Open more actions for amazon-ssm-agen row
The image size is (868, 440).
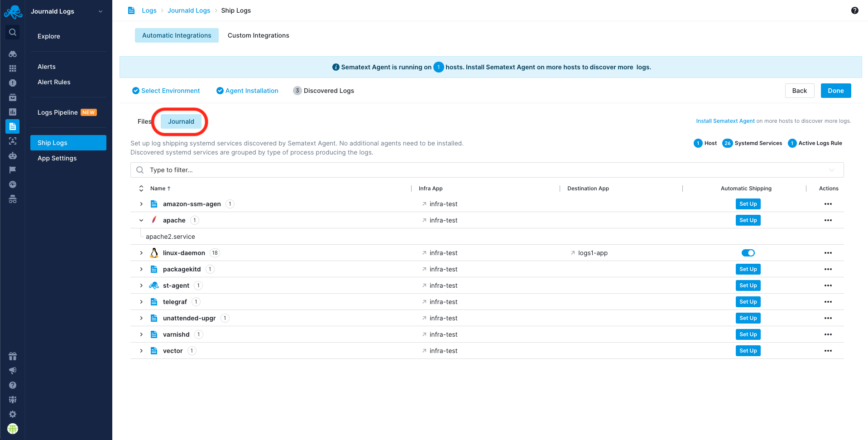[x=828, y=204]
